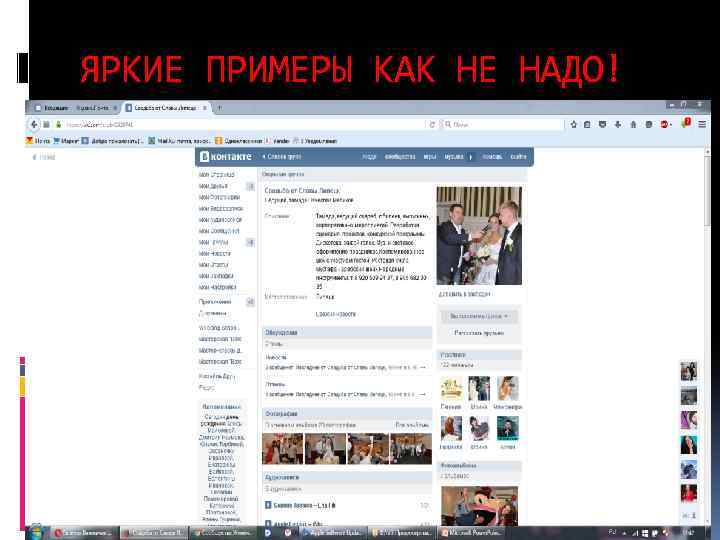Viewport: 720px width, 540px height.
Task: Switch to the first browser tab
Action: point(76,108)
